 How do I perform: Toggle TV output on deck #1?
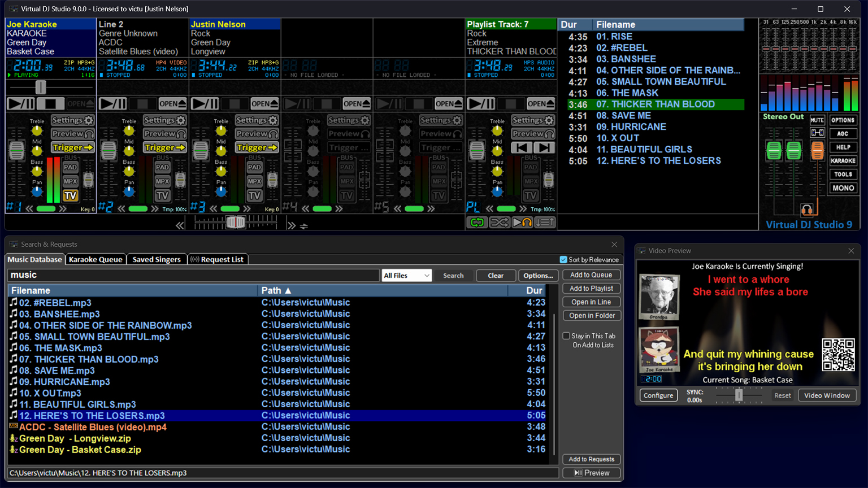click(71, 195)
